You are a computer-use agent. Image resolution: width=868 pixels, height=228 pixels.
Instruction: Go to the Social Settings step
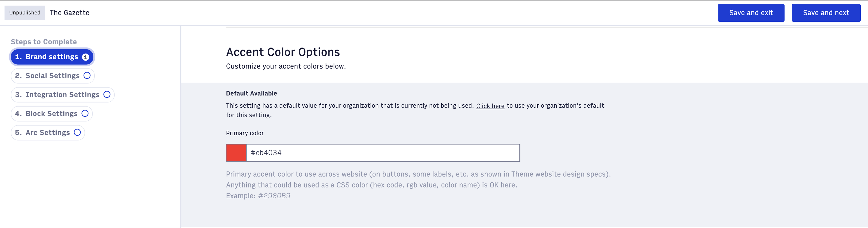click(53, 76)
